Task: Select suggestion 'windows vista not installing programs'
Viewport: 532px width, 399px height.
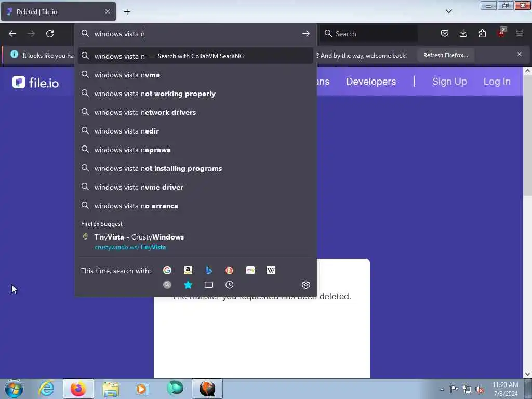Action: [195, 168]
